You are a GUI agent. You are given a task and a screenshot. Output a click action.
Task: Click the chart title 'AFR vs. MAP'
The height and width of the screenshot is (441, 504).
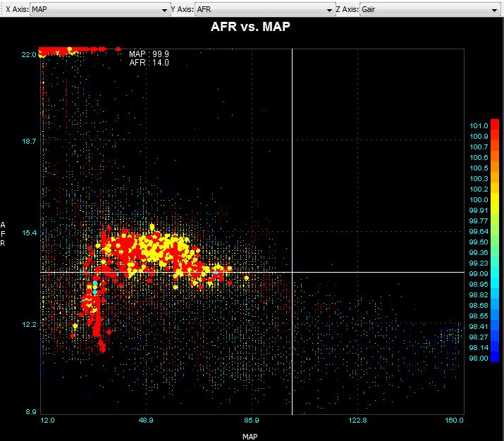click(x=250, y=27)
